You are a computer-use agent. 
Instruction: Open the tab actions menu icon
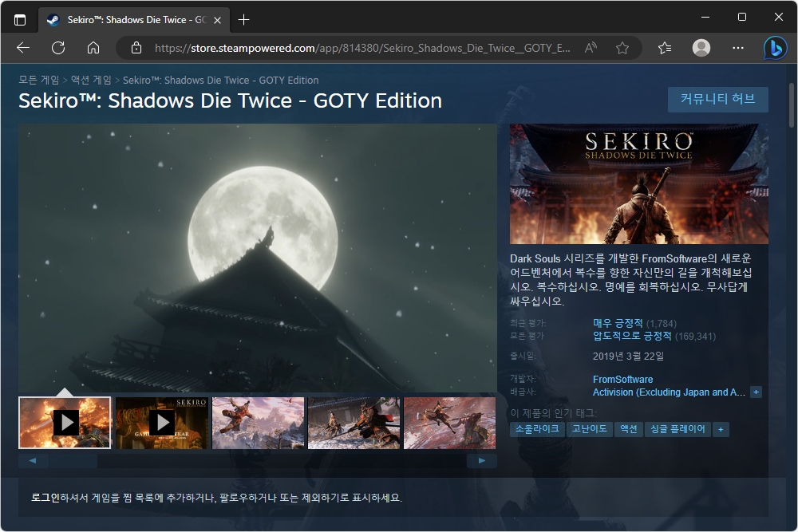coord(20,20)
